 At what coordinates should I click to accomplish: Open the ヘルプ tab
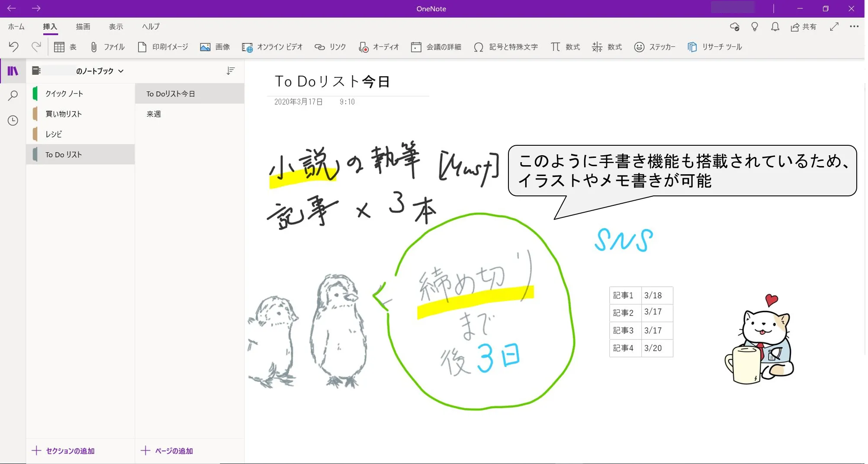(x=151, y=27)
